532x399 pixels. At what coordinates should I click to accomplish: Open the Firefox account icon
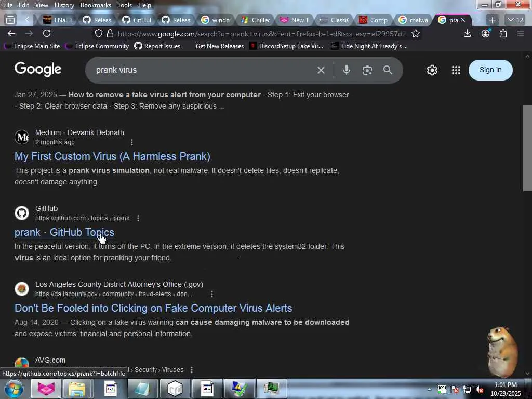click(486, 33)
